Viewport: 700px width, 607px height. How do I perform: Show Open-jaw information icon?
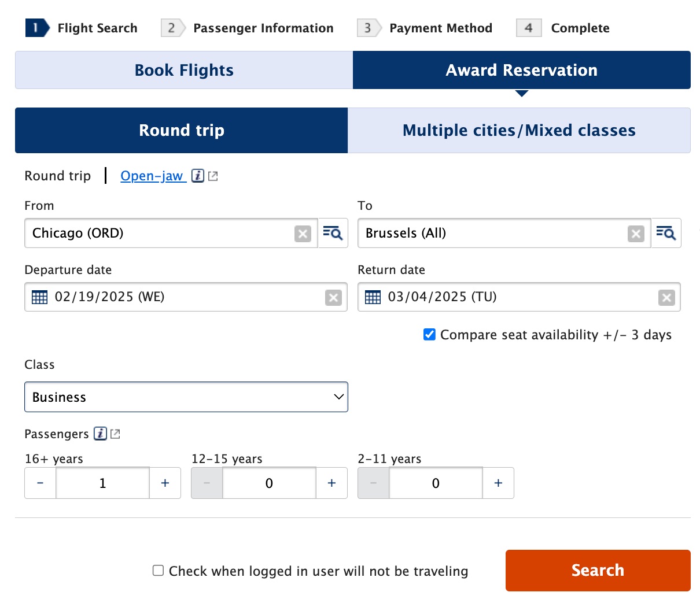click(x=198, y=176)
